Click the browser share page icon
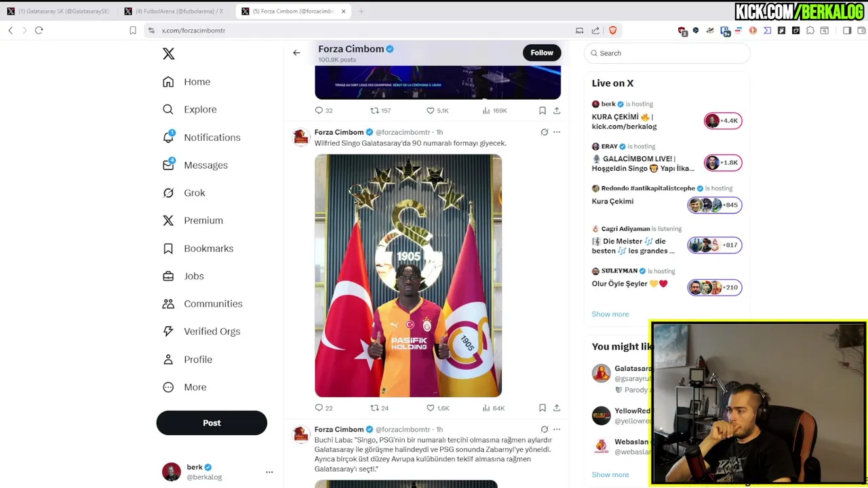Screen dimensions: 868x488 [595, 30]
